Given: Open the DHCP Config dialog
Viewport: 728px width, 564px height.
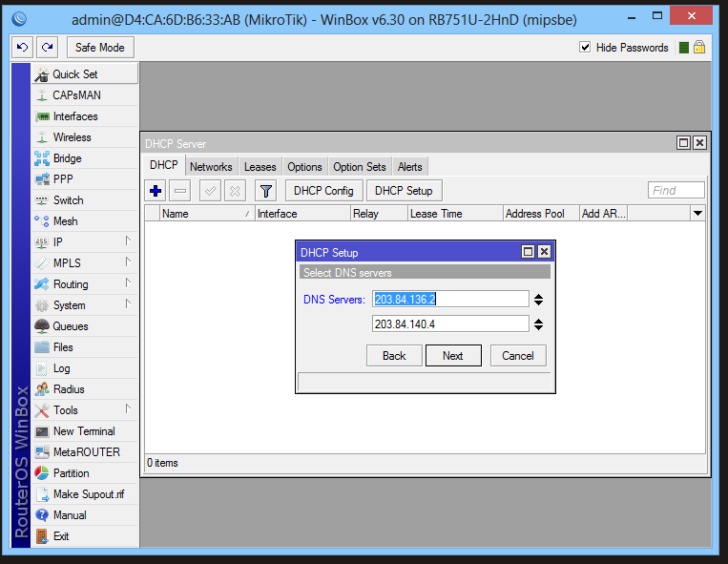Looking at the screenshot, I should pos(323,191).
